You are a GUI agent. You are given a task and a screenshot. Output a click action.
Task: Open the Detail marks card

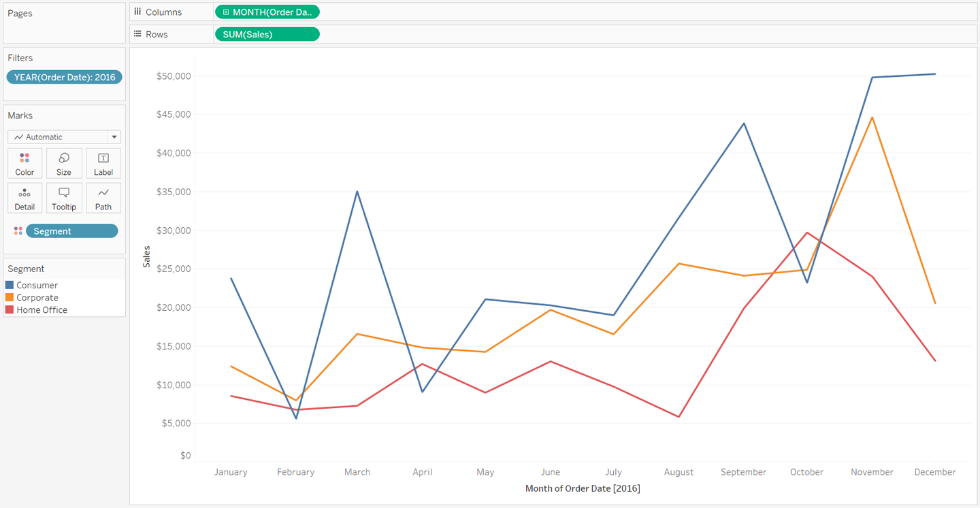[24, 198]
